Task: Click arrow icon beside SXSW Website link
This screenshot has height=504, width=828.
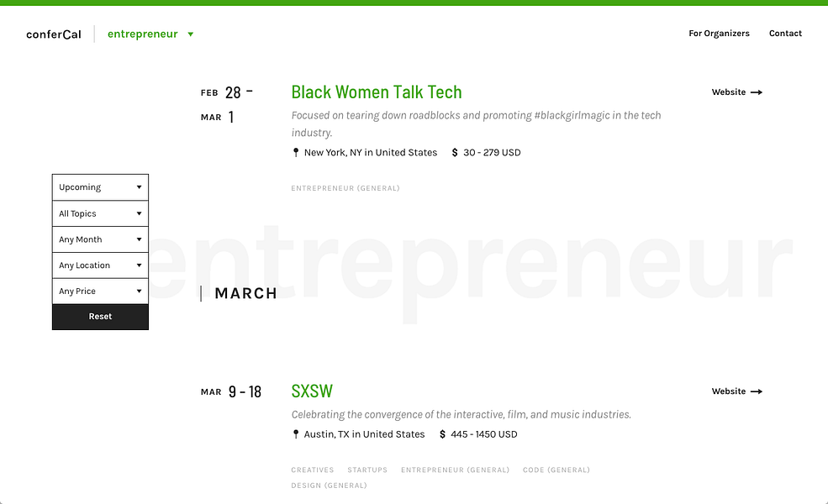Action: pos(757,391)
